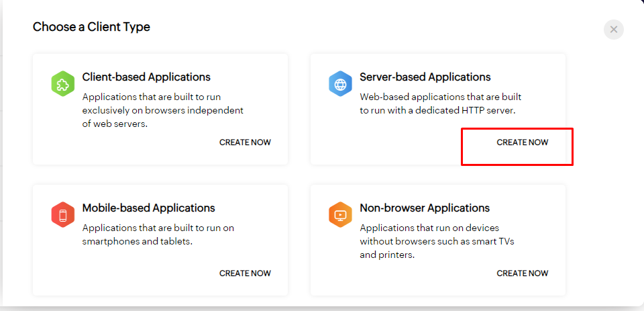The width and height of the screenshot is (644, 311).
Task: Select the Client-based Applications title
Action: click(x=146, y=77)
